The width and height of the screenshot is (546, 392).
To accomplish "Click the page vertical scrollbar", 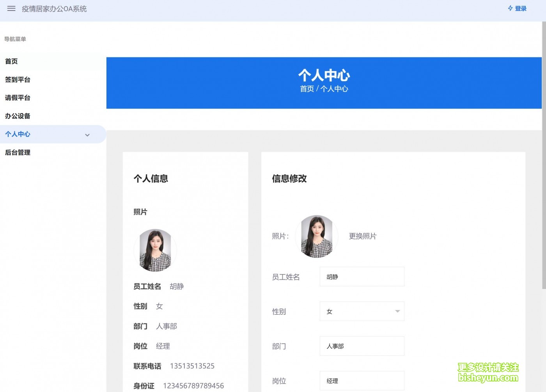I will point(544,155).
